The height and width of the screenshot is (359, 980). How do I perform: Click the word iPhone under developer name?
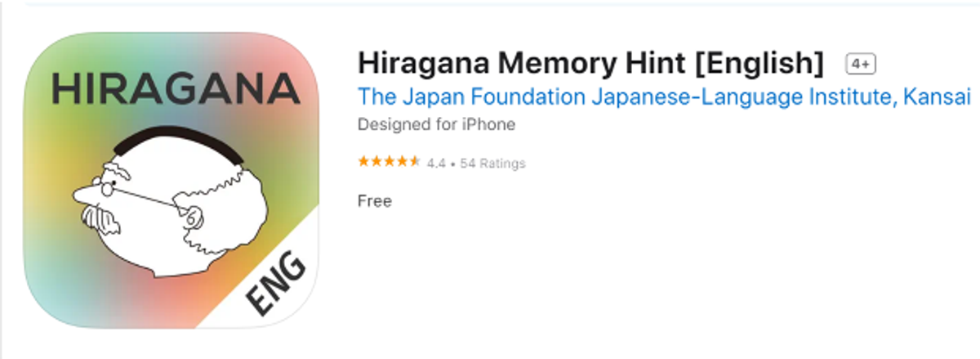490,124
